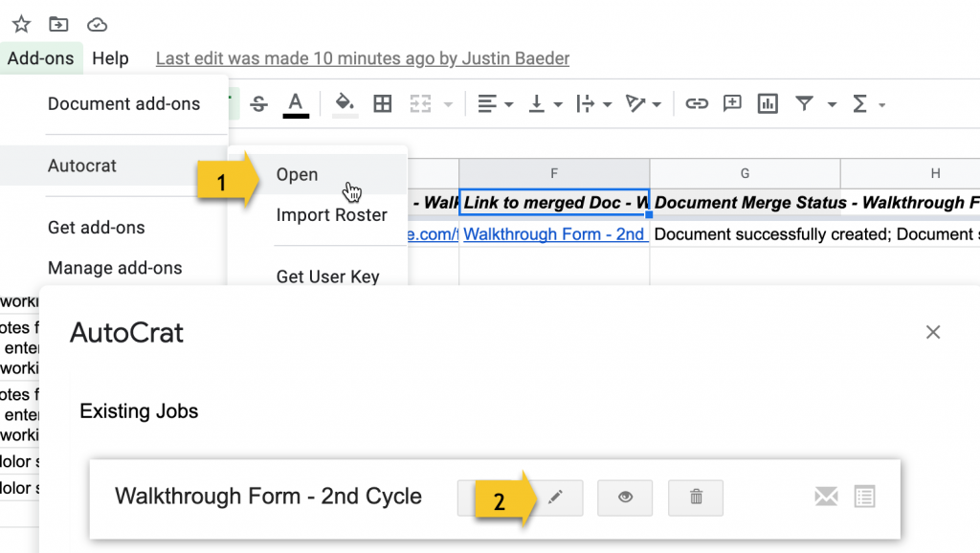
Task: Choose Manage add-ons
Action: 114,268
